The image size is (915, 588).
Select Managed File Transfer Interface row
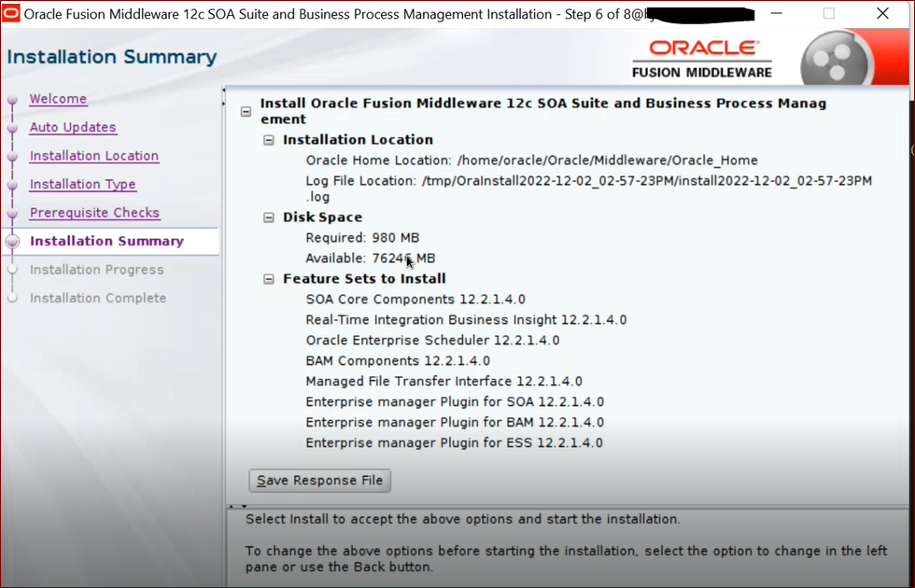pyautogui.click(x=444, y=382)
